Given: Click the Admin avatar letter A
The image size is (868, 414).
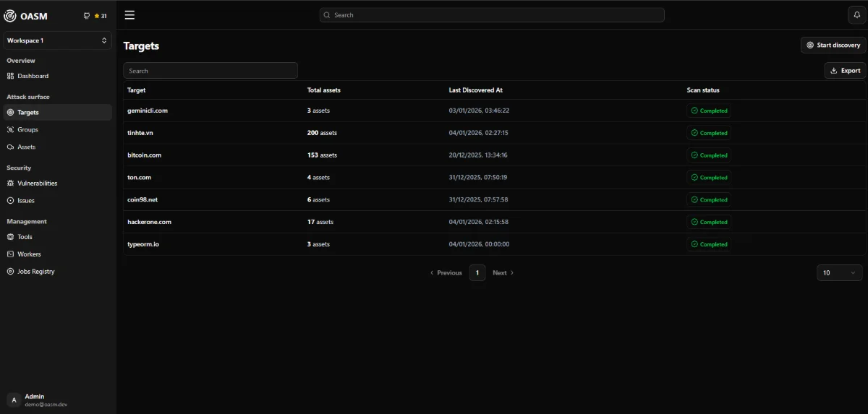Looking at the screenshot, I should pyautogui.click(x=14, y=400).
